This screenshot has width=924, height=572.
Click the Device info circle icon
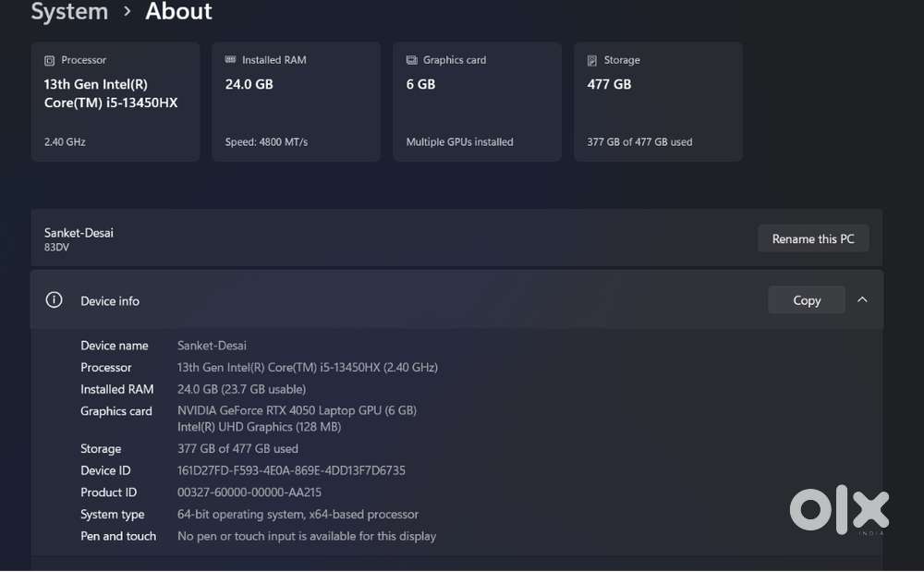pyautogui.click(x=54, y=299)
